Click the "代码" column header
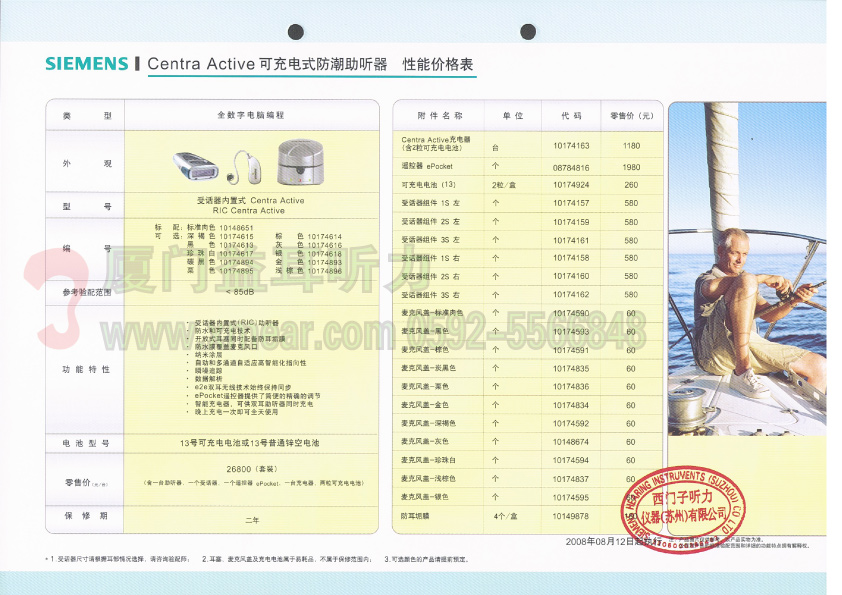Screen dimensions: 842x595 571,115
